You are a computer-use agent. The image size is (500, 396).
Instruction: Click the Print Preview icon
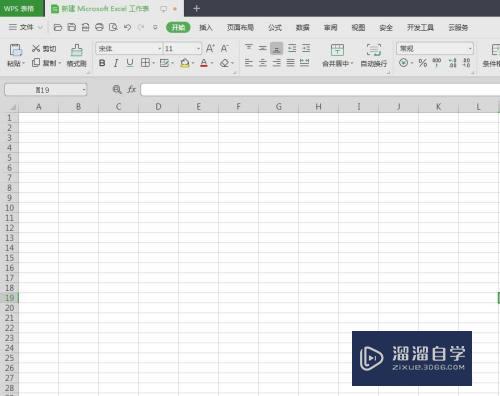coord(113,27)
